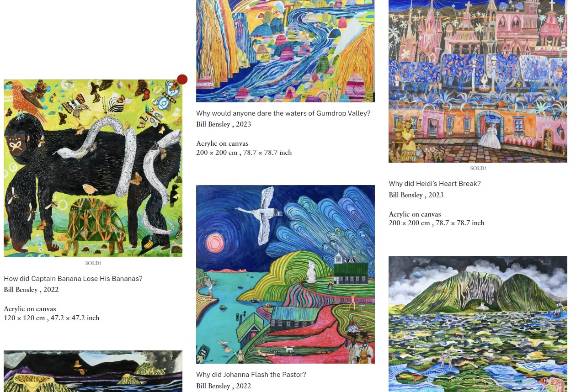The image size is (576, 392).
Task: Click title 'Why would anyone dare the waters of Gumdrop Valley?'
Action: tap(283, 113)
